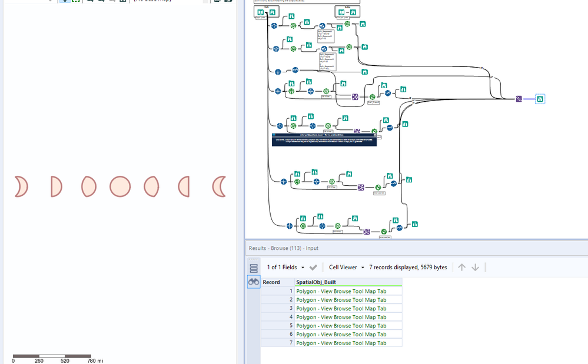Select the Polygon cell in record 1
Screen dimensions: 588x364
tap(348, 291)
